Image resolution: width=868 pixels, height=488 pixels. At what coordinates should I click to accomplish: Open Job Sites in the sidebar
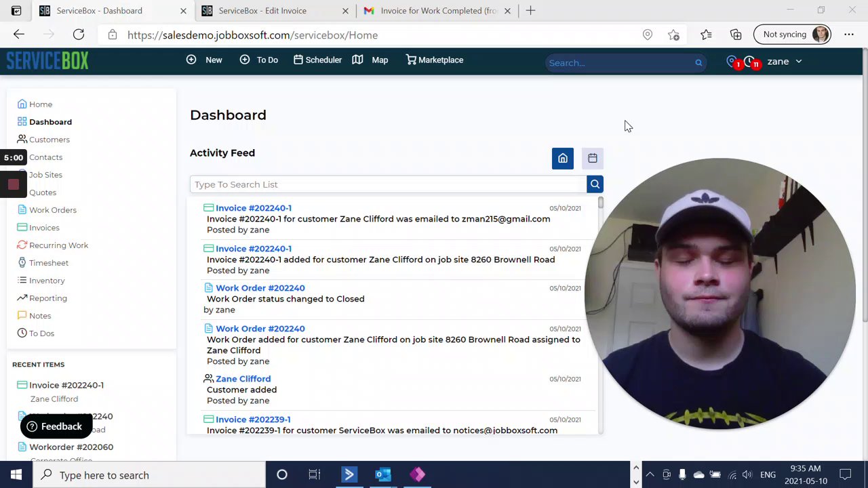tap(45, 175)
